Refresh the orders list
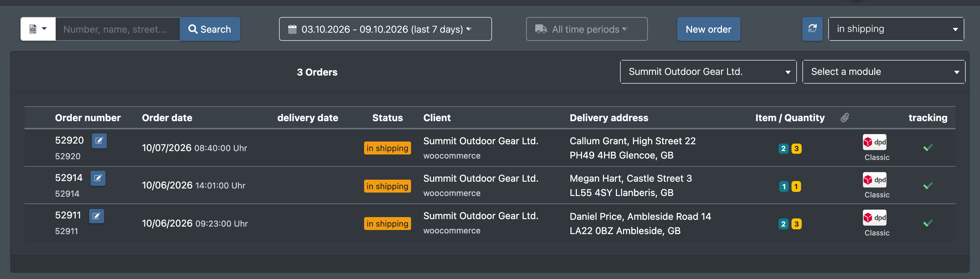 [812, 29]
